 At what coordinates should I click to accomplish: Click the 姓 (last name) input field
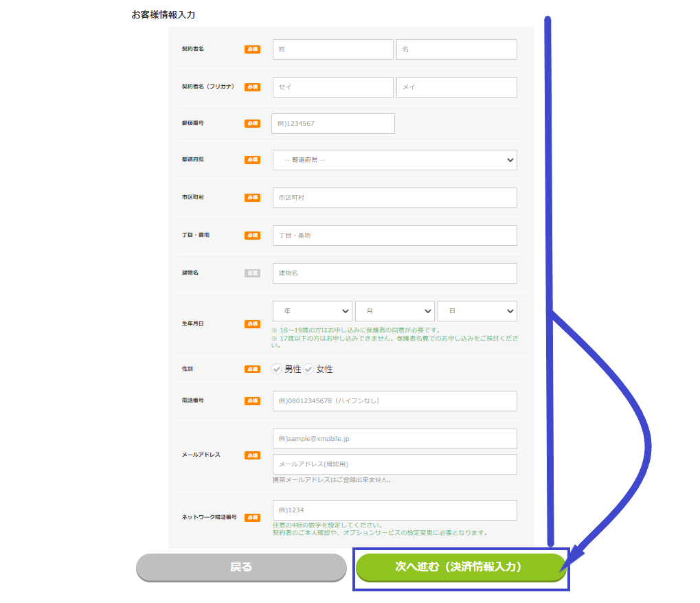[x=333, y=49]
